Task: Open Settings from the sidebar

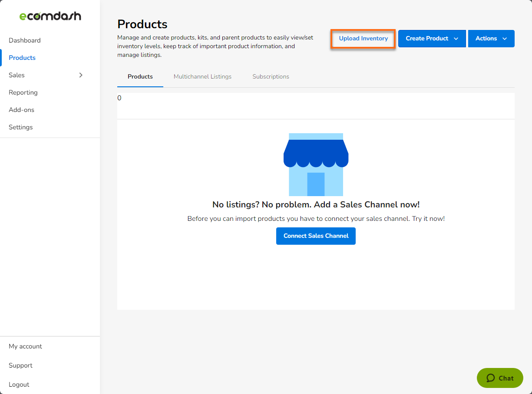Action: click(20, 127)
